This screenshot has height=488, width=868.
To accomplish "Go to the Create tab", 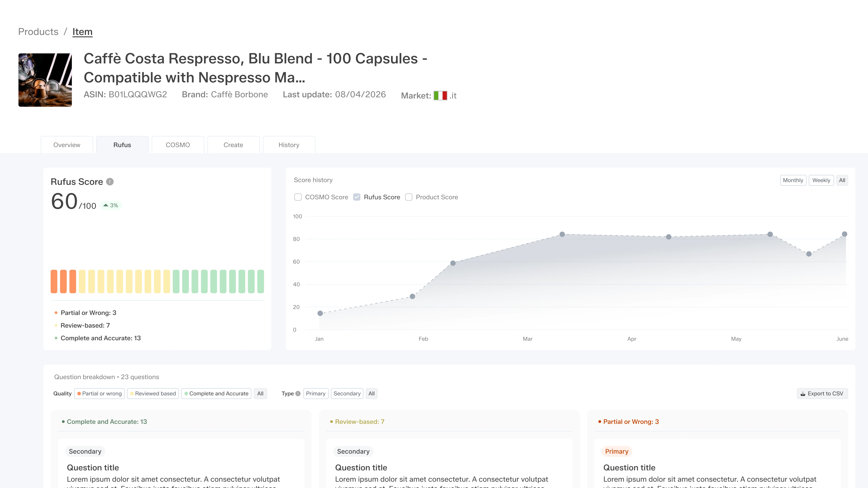I will 234,145.
